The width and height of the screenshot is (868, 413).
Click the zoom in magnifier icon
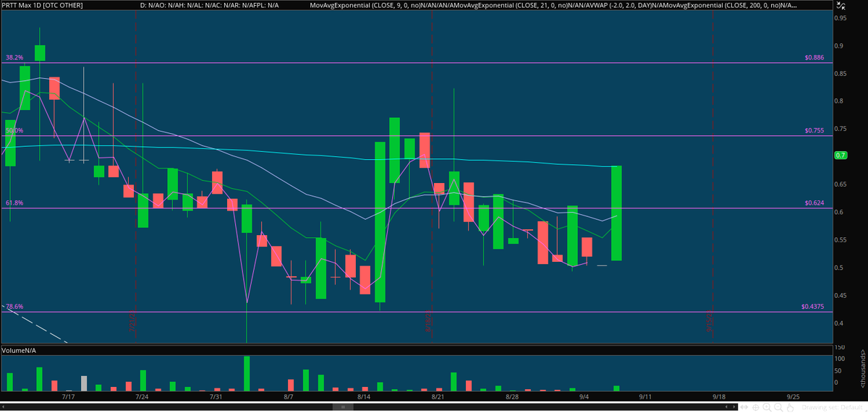click(767, 407)
